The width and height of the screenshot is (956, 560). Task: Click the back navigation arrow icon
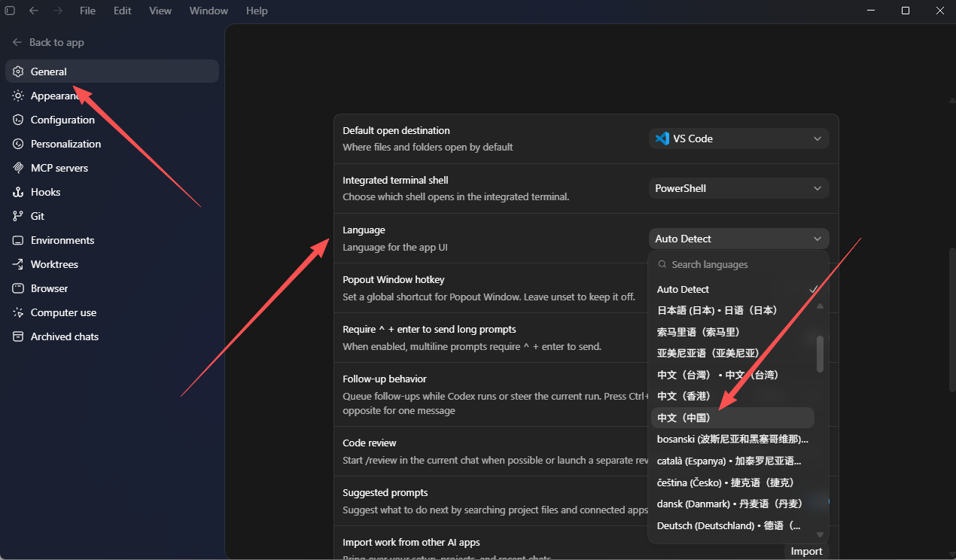[33, 11]
